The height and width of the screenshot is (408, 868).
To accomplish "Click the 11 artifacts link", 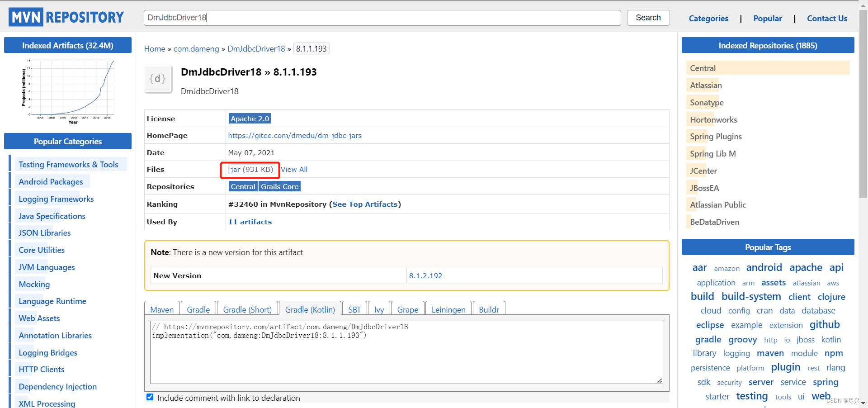I will tap(250, 222).
